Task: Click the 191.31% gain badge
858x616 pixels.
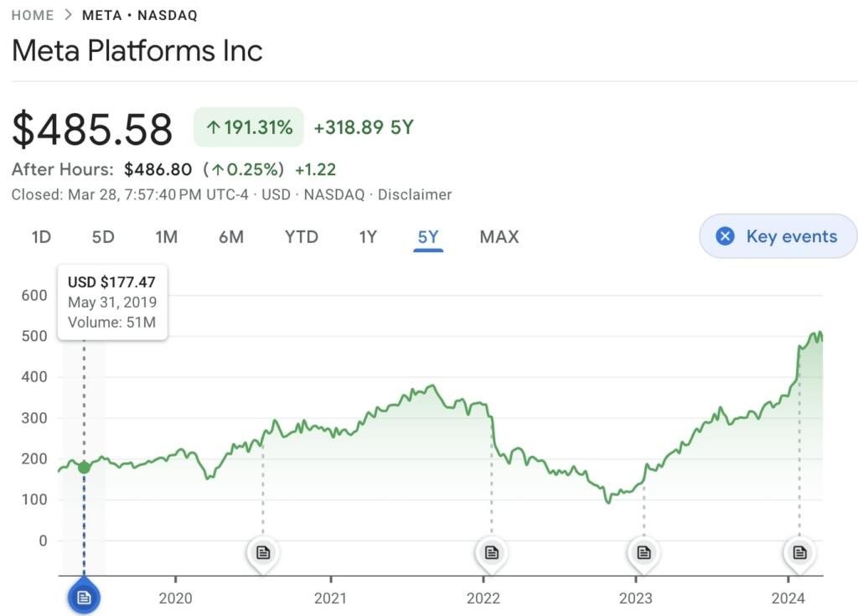Action: click(249, 127)
